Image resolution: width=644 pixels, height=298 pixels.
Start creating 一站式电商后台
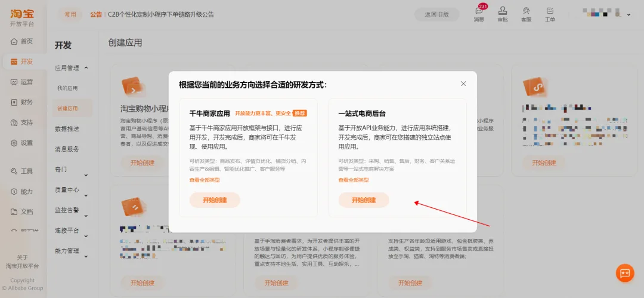tap(364, 200)
